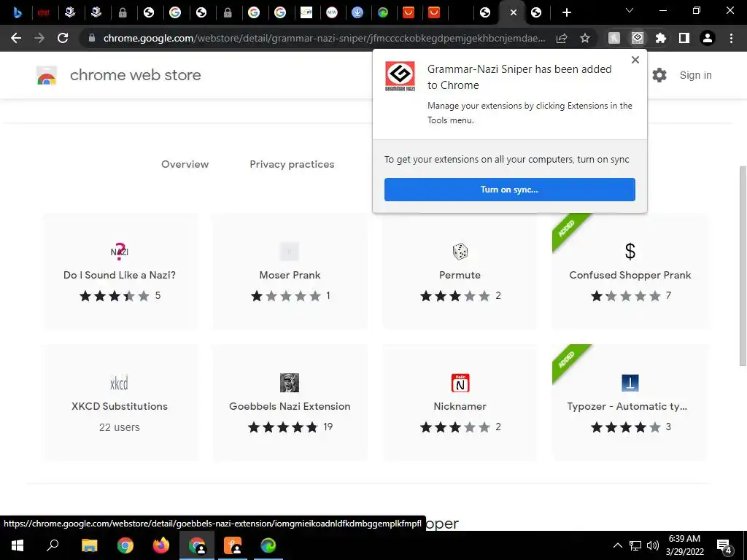Click the Goebbels portrait thumbnail
This screenshot has width=747, height=560.
[x=290, y=383]
